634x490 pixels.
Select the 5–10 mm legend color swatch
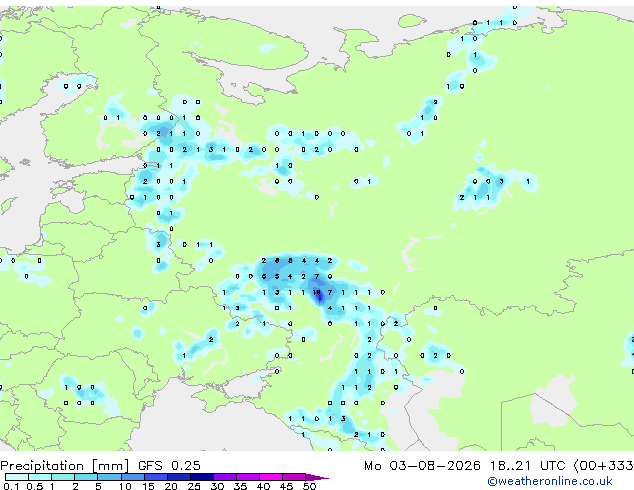point(110,477)
